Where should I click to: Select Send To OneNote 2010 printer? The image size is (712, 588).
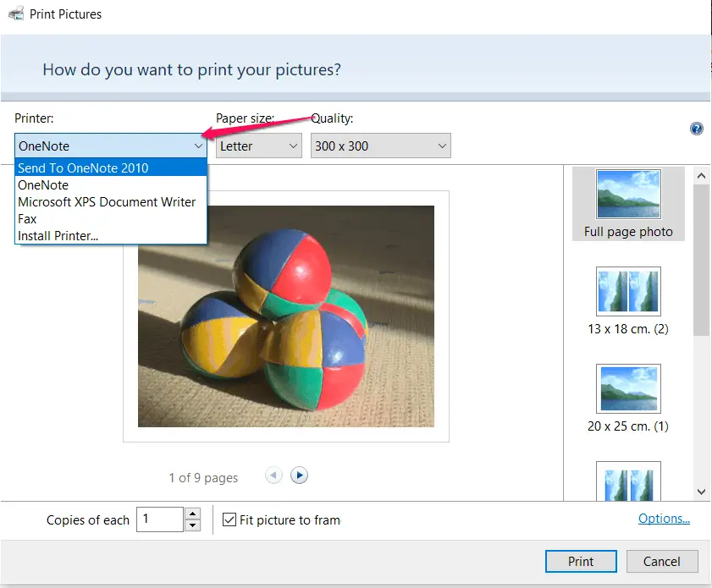111,168
